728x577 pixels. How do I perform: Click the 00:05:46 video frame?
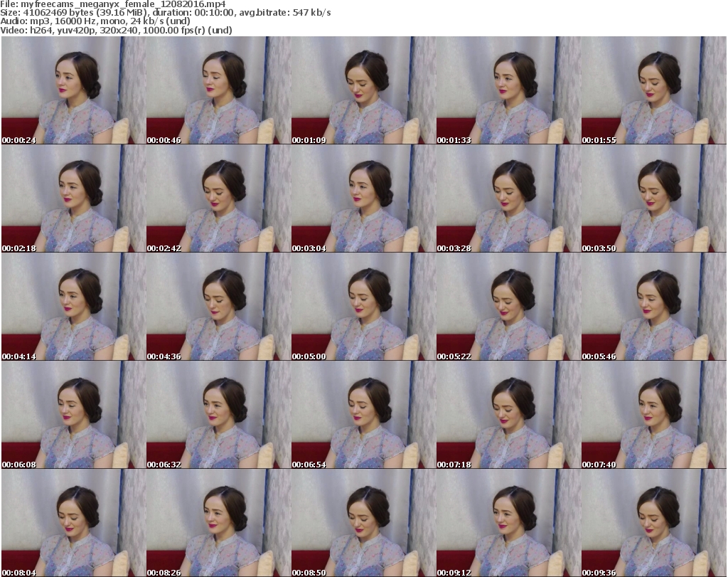(x=654, y=307)
